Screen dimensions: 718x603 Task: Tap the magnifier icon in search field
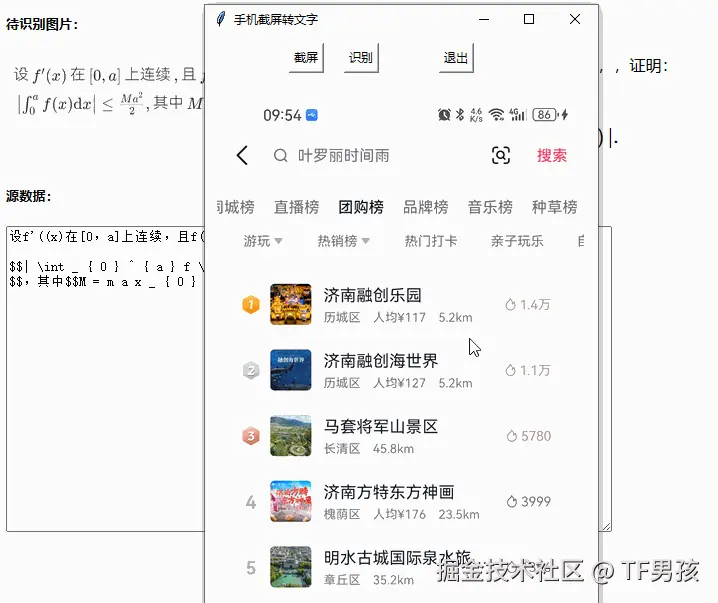280,156
